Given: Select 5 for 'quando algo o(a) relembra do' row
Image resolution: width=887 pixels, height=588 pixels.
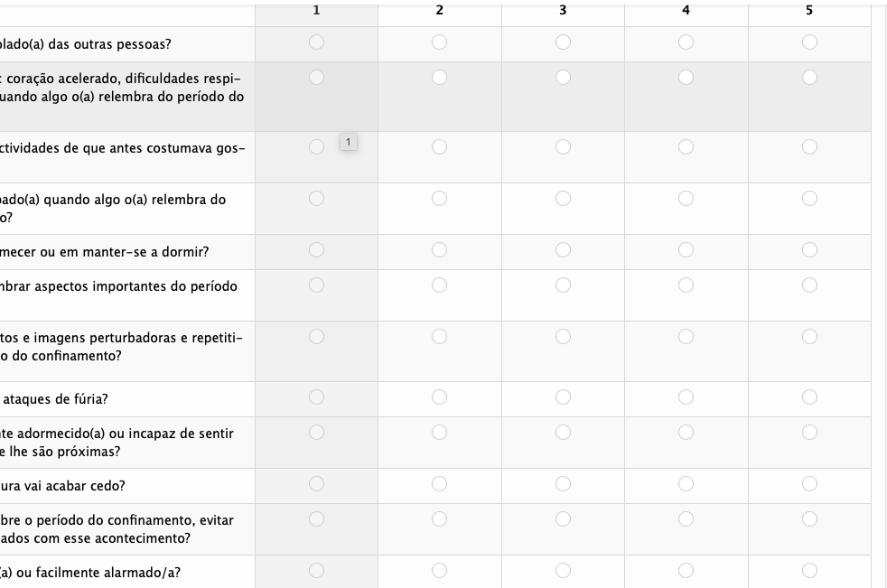Looking at the screenshot, I should point(809,198).
